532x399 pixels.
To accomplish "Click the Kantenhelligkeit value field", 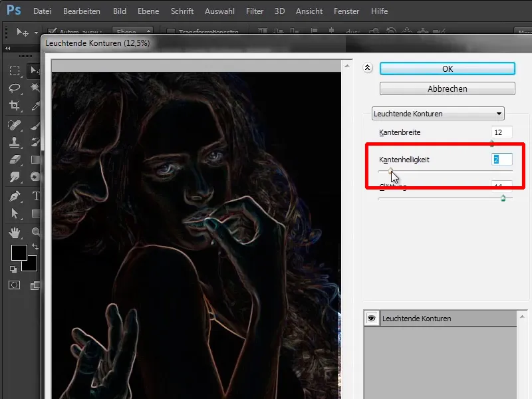I will pos(502,159).
